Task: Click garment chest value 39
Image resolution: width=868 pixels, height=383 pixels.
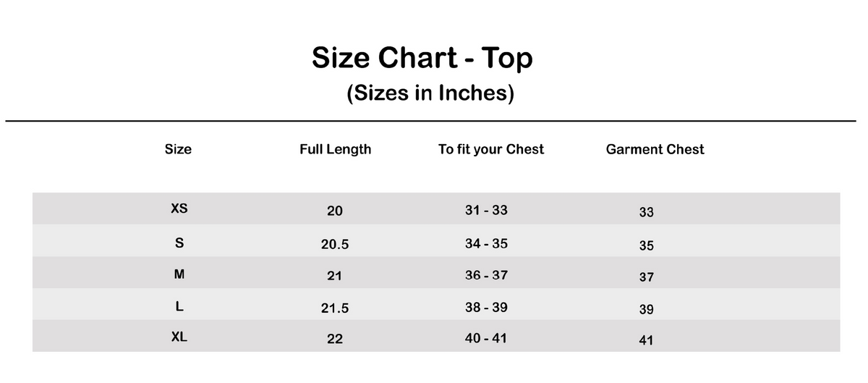Action: coord(647,309)
